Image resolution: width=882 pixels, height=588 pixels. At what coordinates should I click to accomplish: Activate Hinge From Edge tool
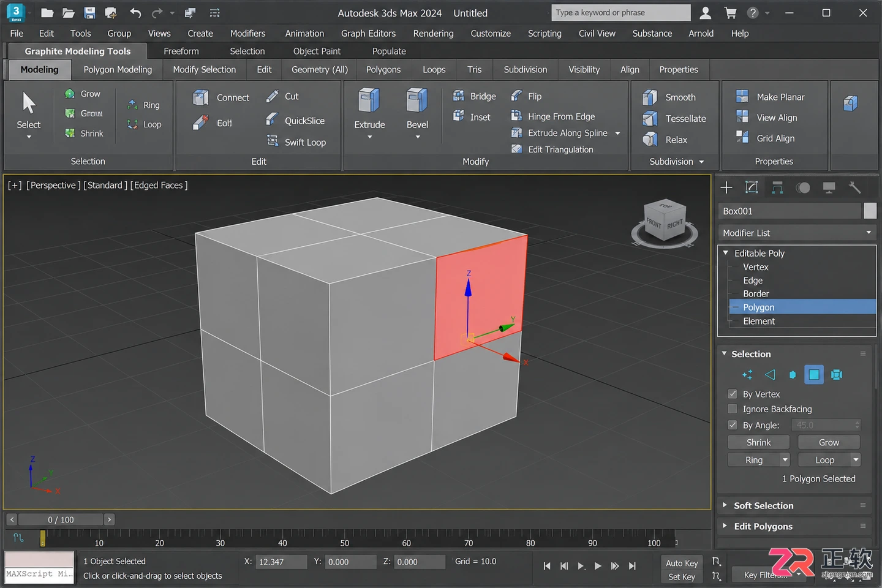pos(552,116)
